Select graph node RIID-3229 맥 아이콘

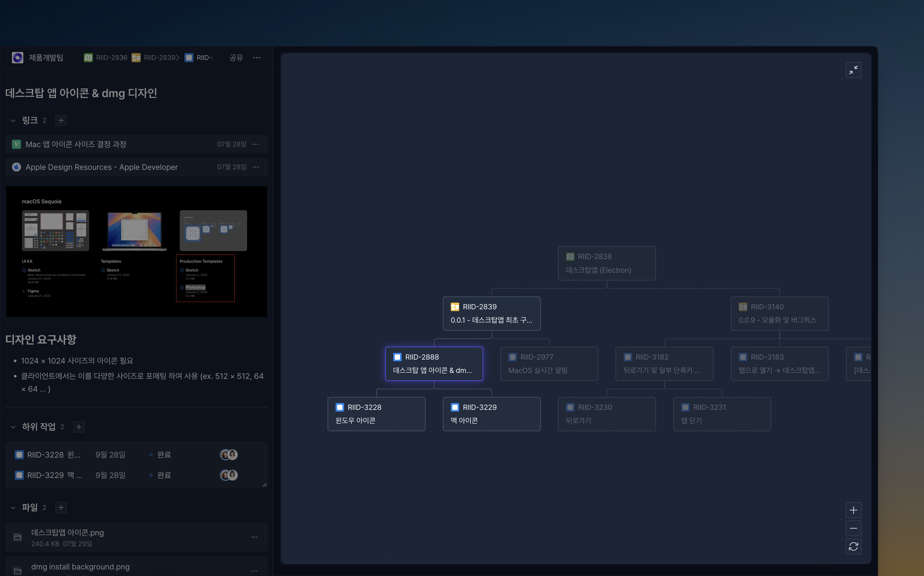coord(492,414)
